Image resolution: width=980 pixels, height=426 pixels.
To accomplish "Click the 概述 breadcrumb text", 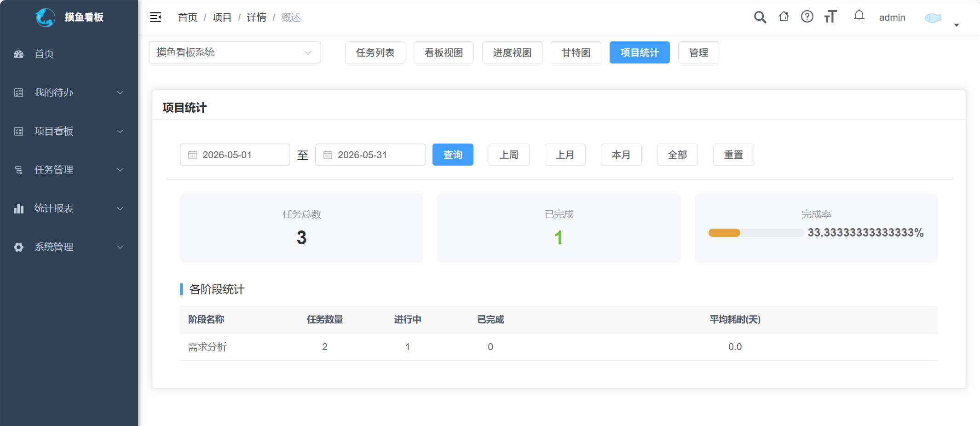I will [x=291, y=17].
